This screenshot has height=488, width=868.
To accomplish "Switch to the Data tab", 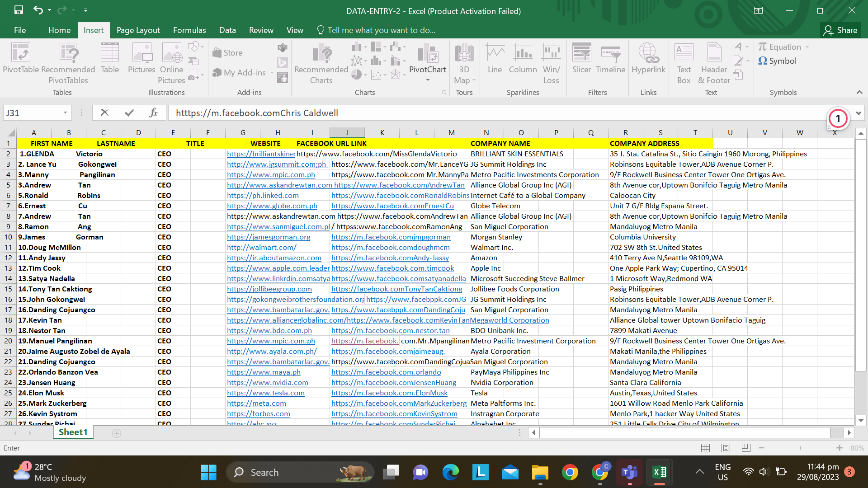I will 227,30.
